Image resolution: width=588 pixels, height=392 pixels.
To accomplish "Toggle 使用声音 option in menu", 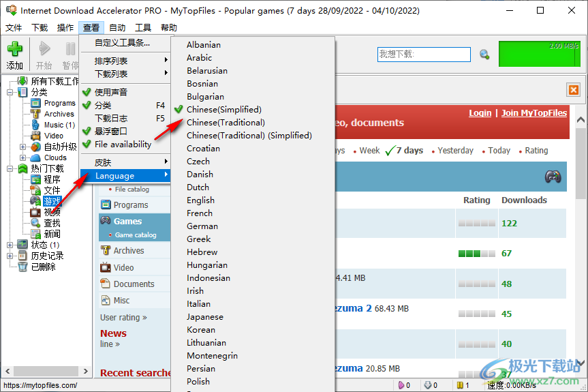I will [125, 92].
